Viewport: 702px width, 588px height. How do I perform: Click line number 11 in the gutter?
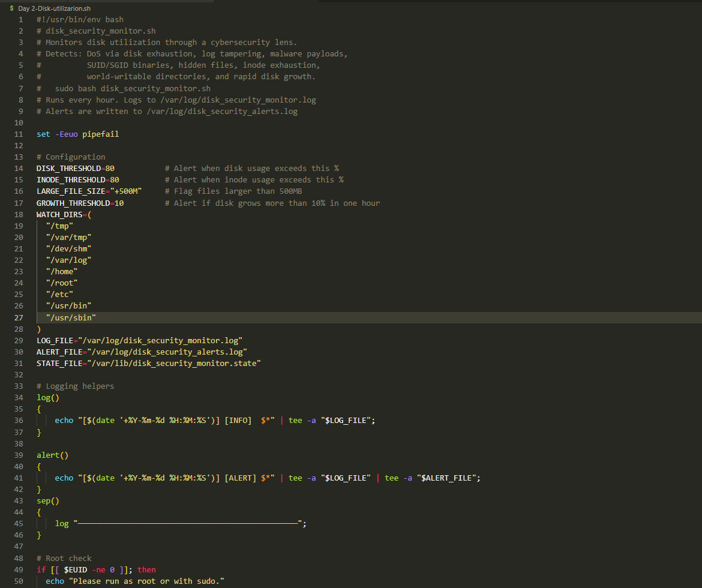19,134
